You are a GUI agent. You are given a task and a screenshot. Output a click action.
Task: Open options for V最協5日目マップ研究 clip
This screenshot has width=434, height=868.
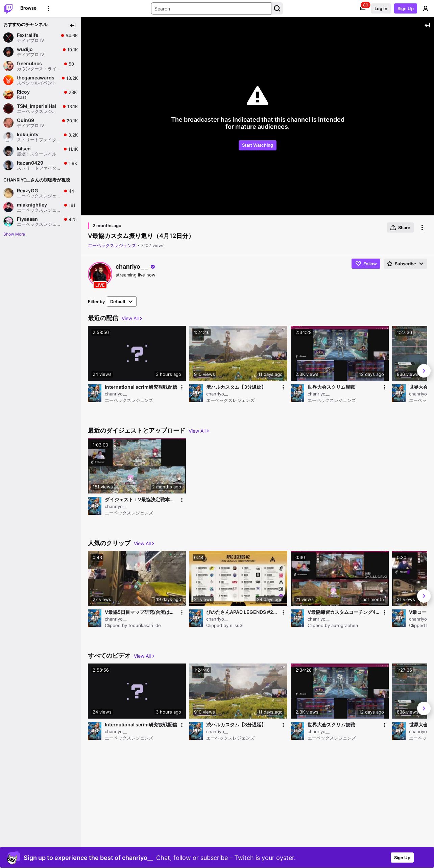[x=182, y=612]
